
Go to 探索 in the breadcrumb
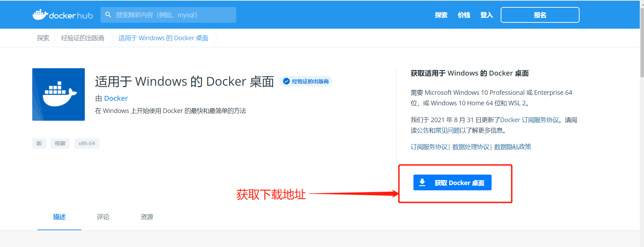pyautogui.click(x=43, y=38)
